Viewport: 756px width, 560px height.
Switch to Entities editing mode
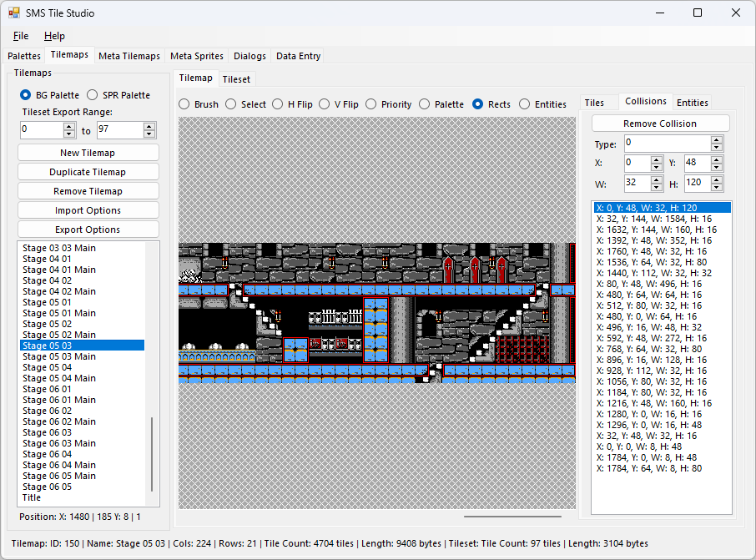tap(525, 104)
